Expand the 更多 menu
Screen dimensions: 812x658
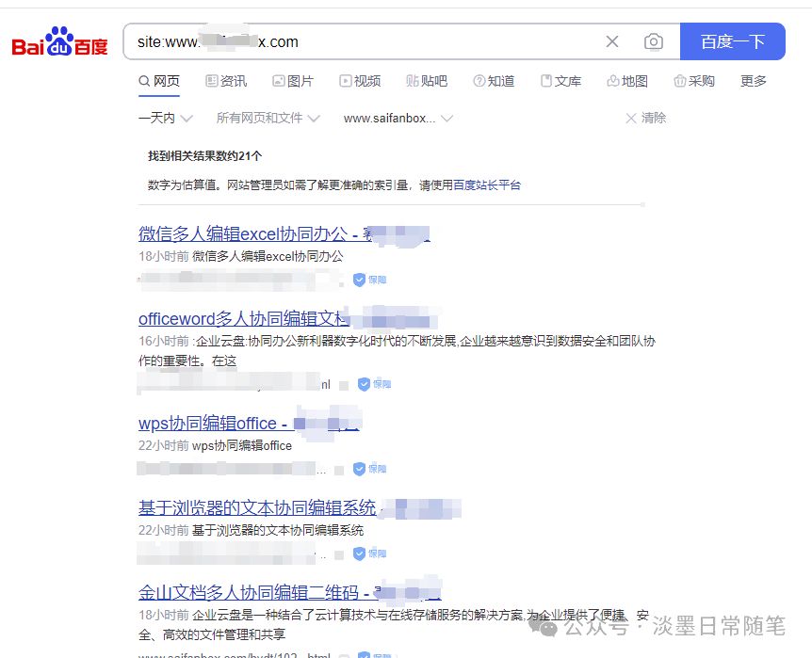tap(753, 81)
